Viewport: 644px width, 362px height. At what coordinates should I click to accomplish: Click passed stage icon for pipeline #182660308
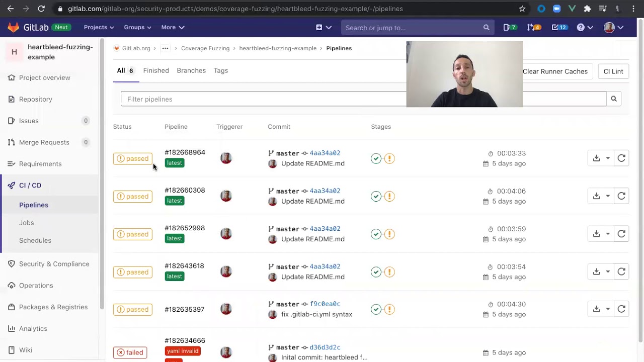pyautogui.click(x=376, y=196)
